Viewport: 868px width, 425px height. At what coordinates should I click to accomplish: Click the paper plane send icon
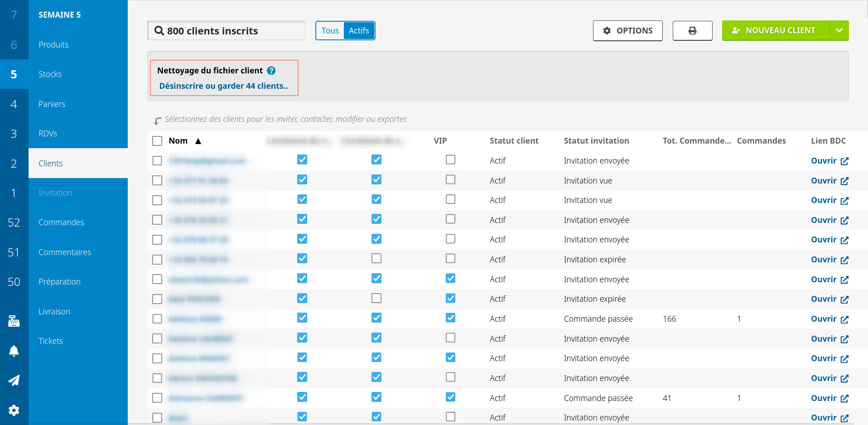tap(14, 380)
